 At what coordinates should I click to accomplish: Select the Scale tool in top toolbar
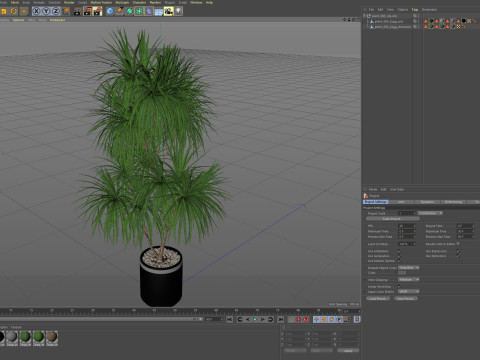coord(4,11)
